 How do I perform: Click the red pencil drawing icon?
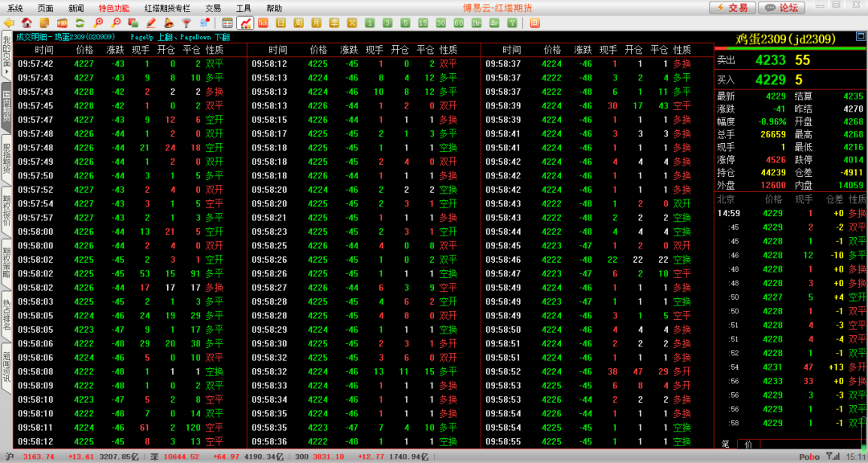[151, 23]
